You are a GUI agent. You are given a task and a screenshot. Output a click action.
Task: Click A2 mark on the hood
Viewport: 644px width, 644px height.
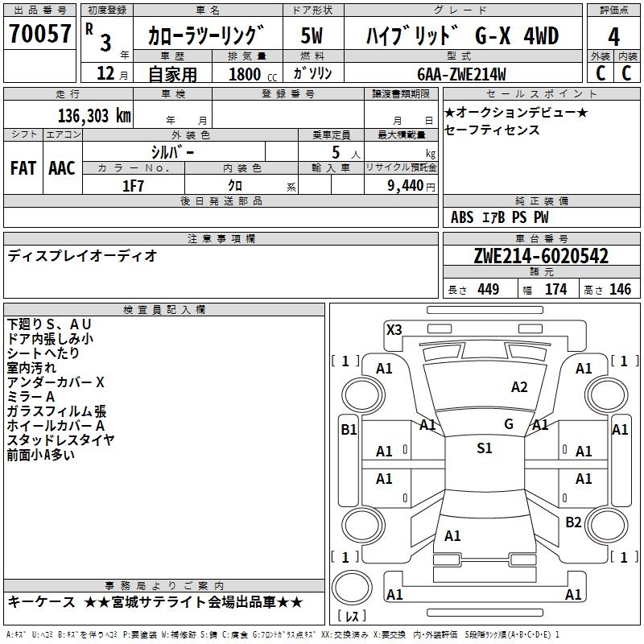pos(519,387)
